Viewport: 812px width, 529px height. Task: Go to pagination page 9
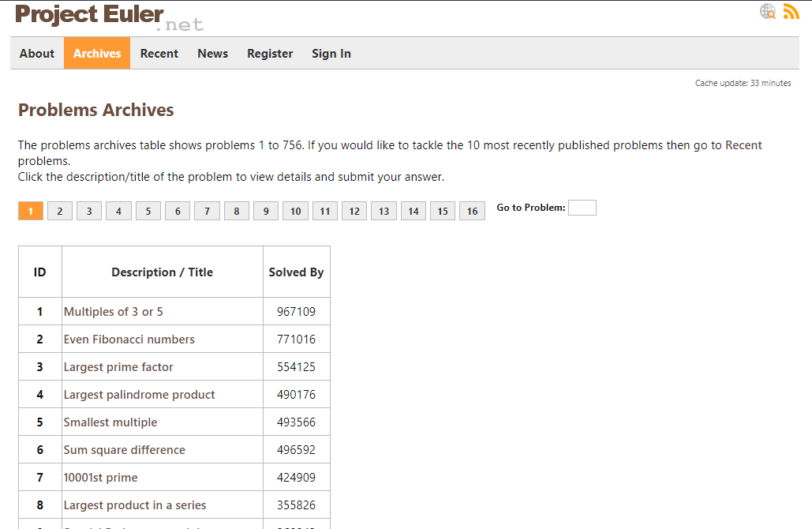pyautogui.click(x=266, y=211)
